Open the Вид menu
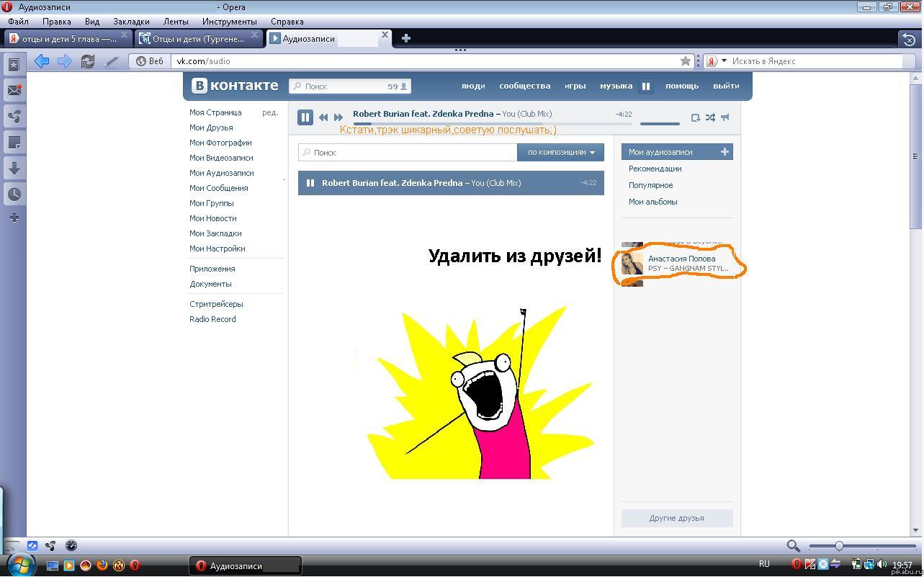924x577 pixels. click(x=92, y=22)
